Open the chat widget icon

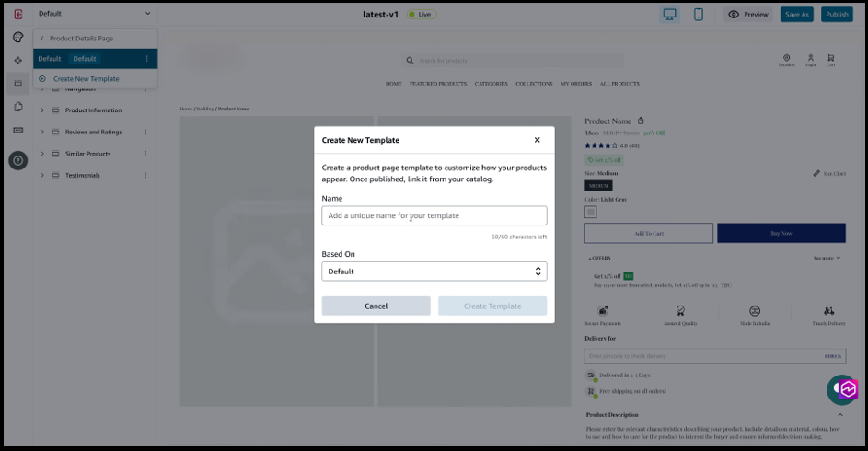click(x=842, y=390)
